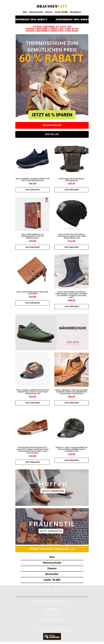Open the ZEIG MEHR link for Männerschuhe
104x644 pixels.
click(x=73, y=342)
